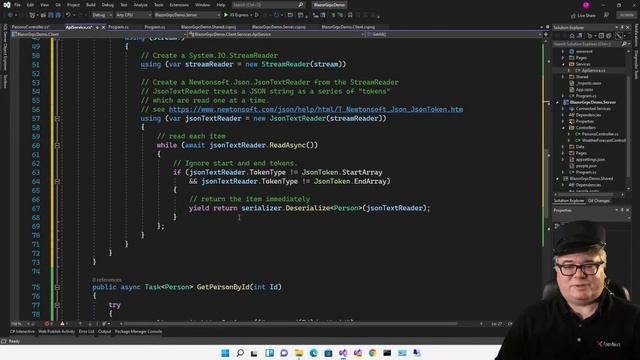Collapse the if block outlining at line 64
Viewport: 640px width, 360px height.
pos(57,181)
